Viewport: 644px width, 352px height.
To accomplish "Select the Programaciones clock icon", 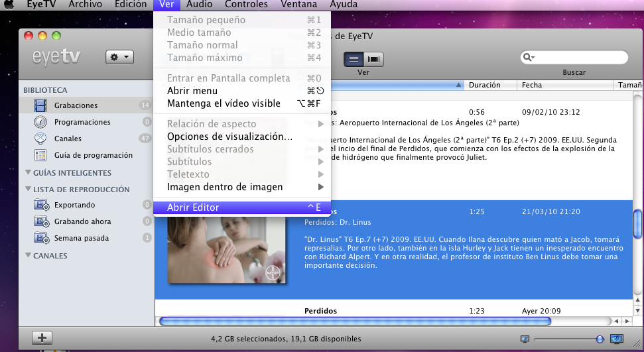I will click(x=40, y=122).
